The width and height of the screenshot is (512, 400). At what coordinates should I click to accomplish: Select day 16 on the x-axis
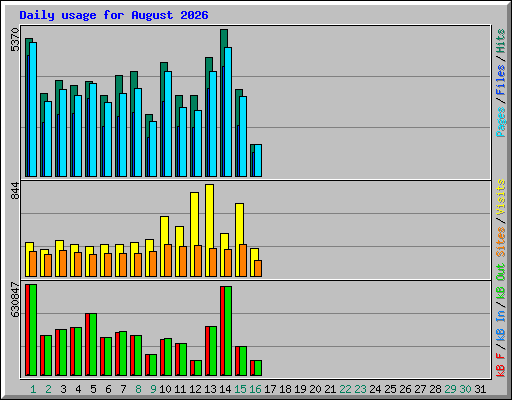[x=255, y=389]
